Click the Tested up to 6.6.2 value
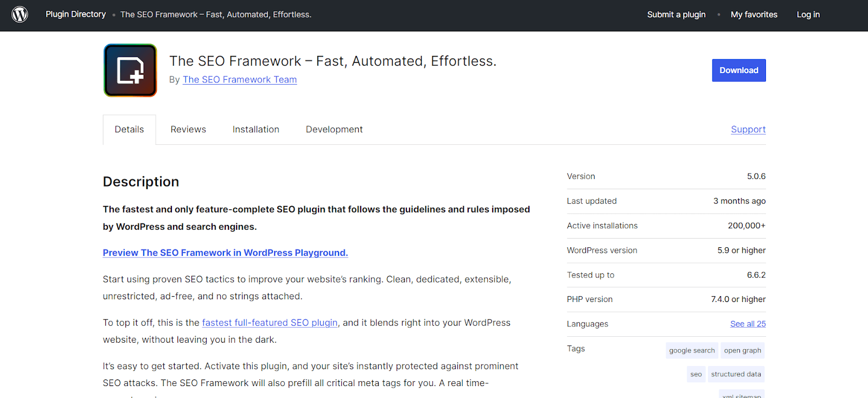Image resolution: width=868 pixels, height=398 pixels. click(x=756, y=275)
